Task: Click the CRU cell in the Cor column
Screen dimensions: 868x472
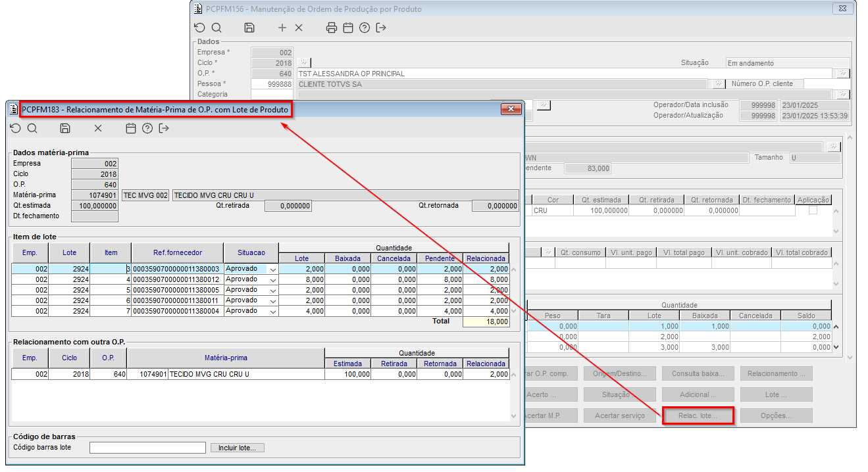Action: point(552,210)
